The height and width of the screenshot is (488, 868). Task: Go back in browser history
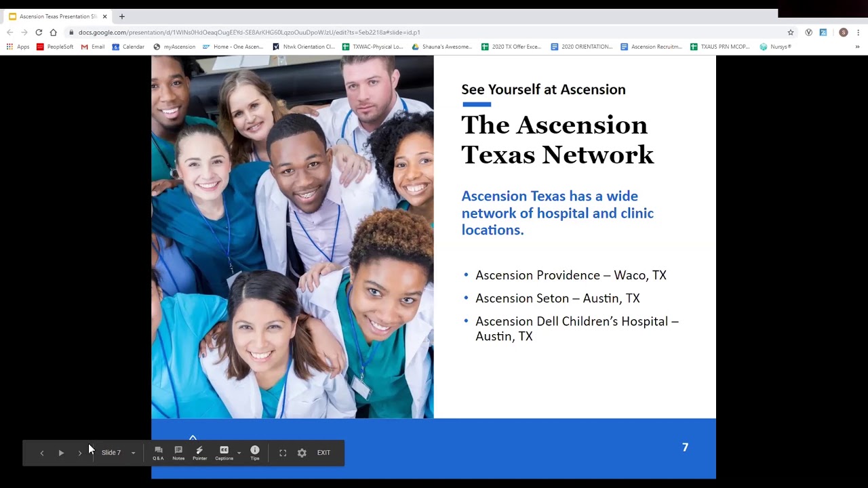click(9, 32)
